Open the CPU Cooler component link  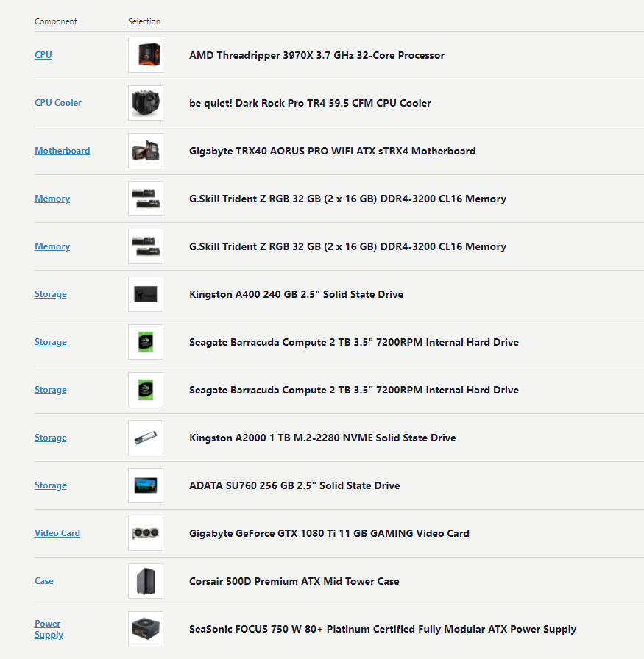click(x=57, y=102)
